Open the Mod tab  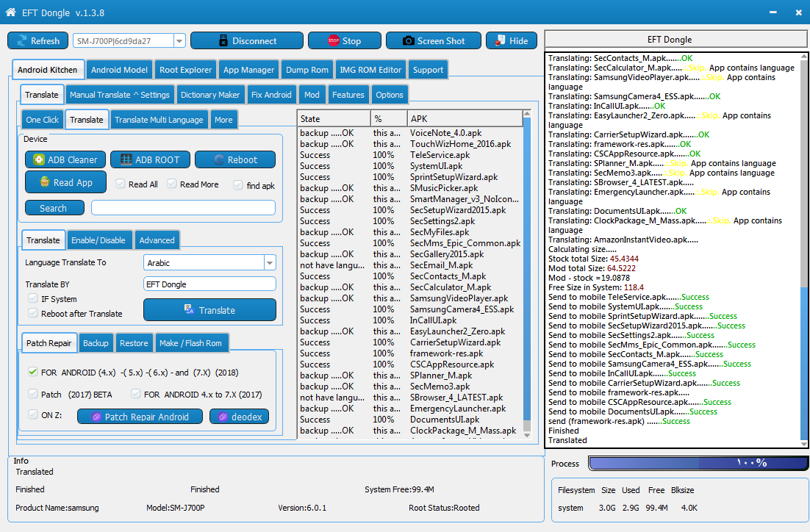(312, 95)
